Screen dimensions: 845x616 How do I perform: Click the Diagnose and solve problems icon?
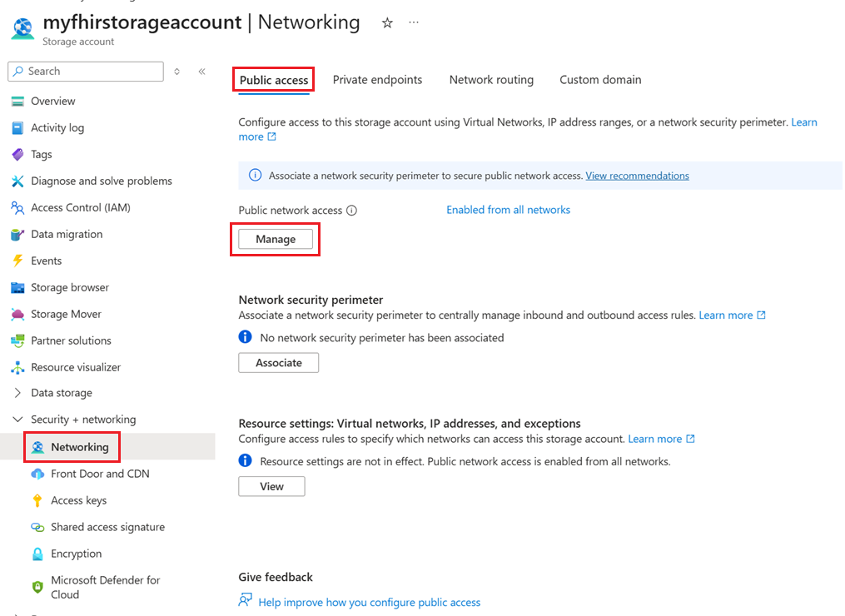pyautogui.click(x=17, y=181)
